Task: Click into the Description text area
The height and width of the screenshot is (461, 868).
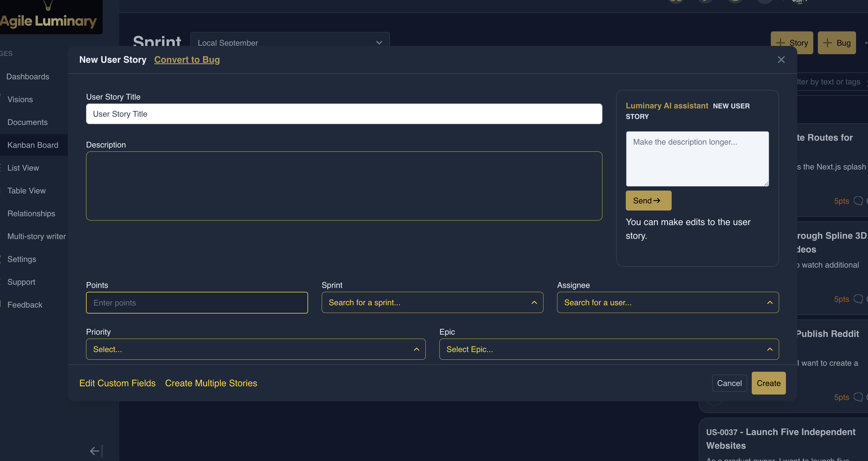Action: 344,186
